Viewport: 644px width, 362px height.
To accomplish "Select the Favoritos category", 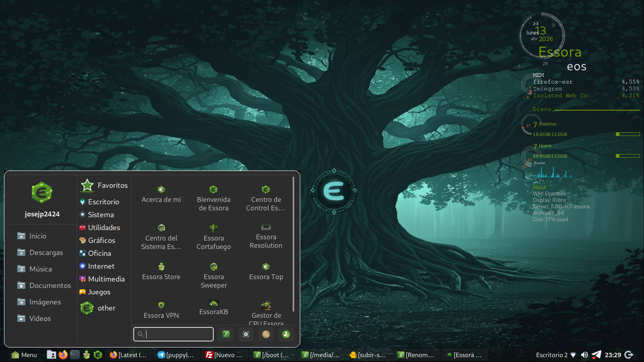I will point(104,185).
